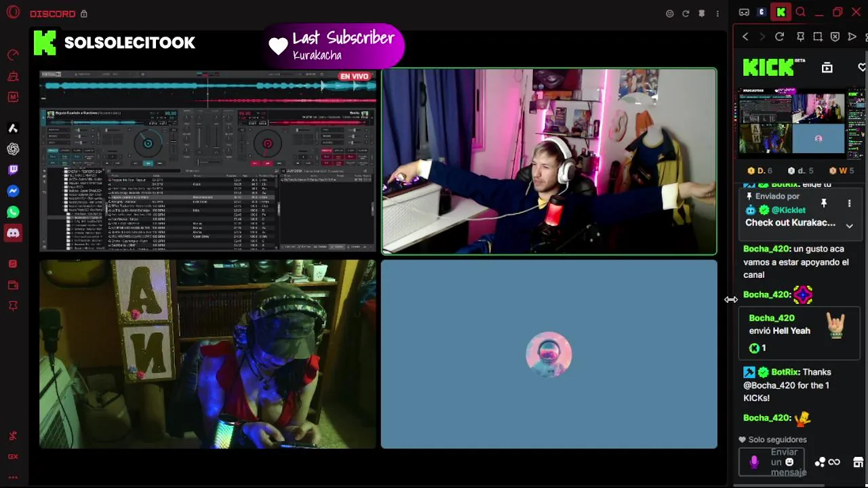868x488 pixels.
Task: Click gifter d. with 5 badge
Action: pyautogui.click(x=801, y=171)
